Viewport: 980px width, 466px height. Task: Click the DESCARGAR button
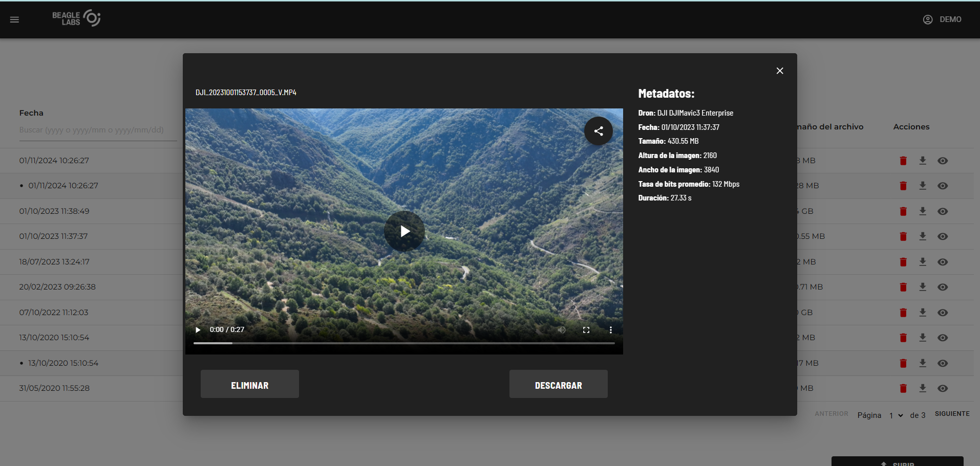point(559,384)
